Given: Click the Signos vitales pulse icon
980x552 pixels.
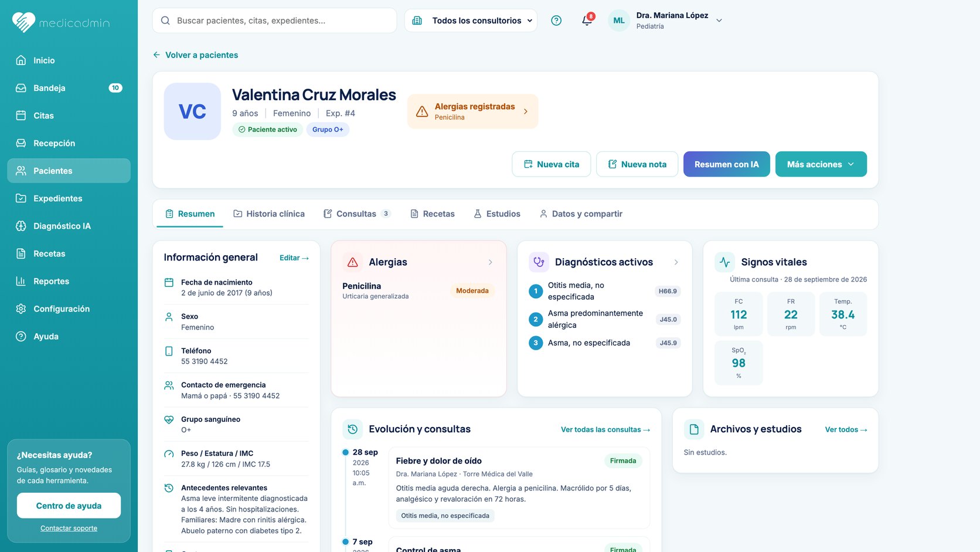Looking at the screenshot, I should pos(725,262).
